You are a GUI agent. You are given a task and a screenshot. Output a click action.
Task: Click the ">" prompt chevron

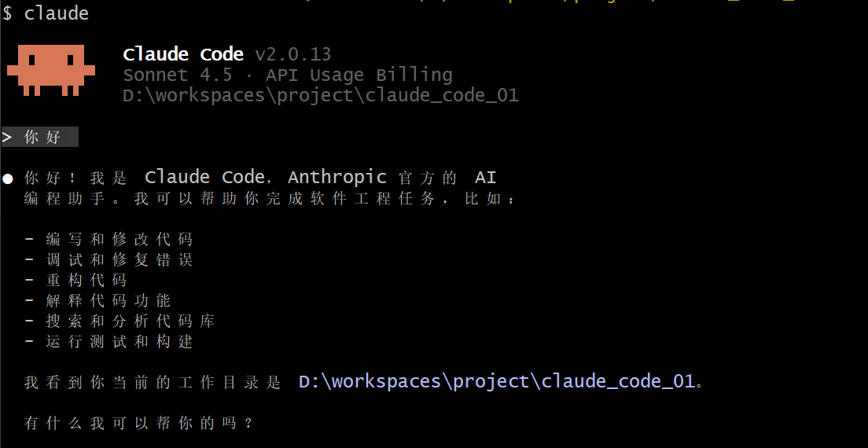click(x=7, y=138)
